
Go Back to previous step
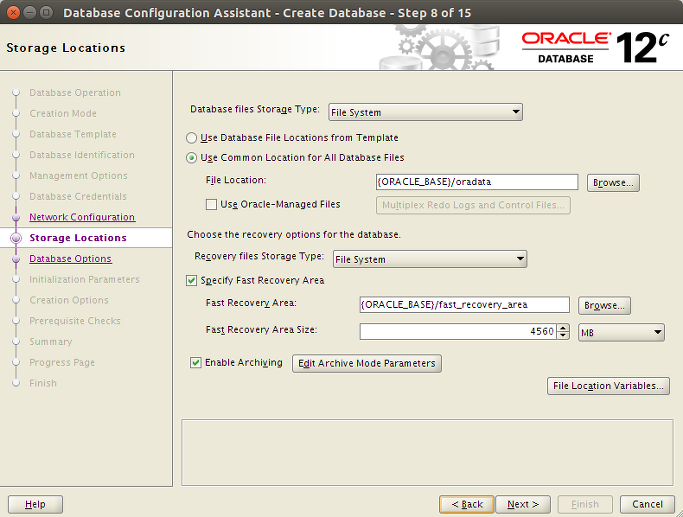click(x=467, y=504)
